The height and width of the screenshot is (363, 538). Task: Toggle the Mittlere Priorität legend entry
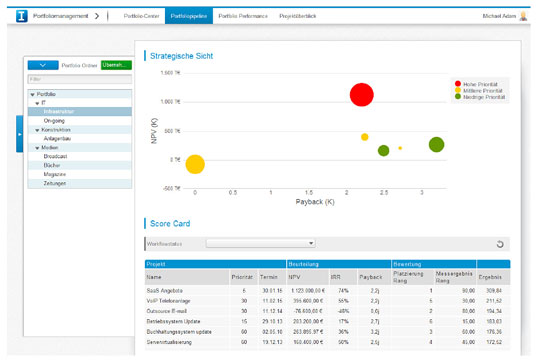(479, 91)
